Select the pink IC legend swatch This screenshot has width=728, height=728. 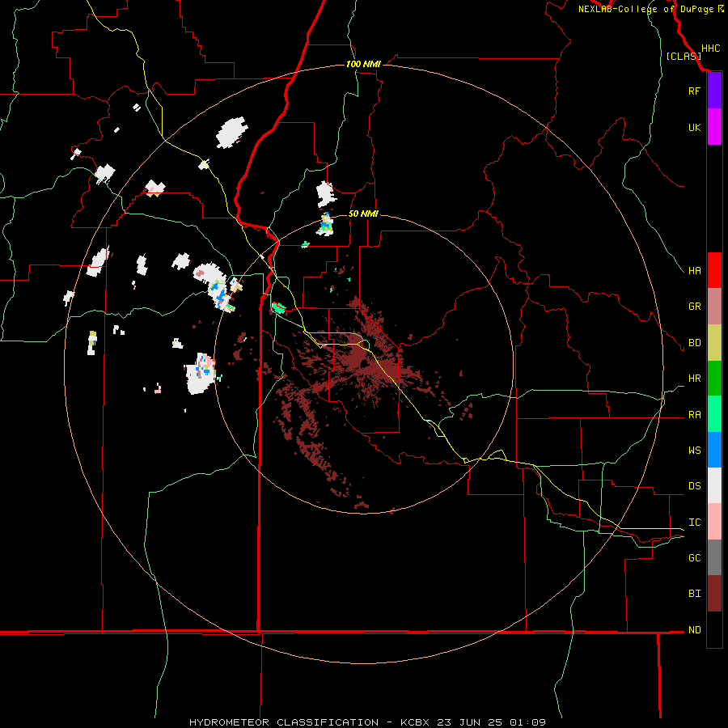click(714, 522)
